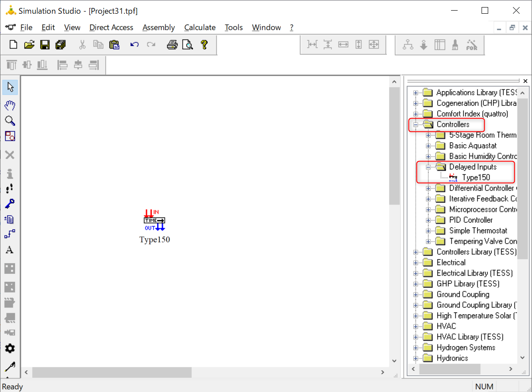Select the pointer arrow tool
Viewport: 532px width, 392px height.
tap(10, 87)
